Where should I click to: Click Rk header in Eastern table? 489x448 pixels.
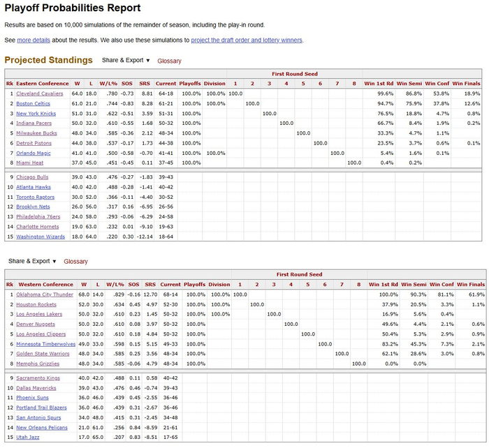pyautogui.click(x=10, y=84)
